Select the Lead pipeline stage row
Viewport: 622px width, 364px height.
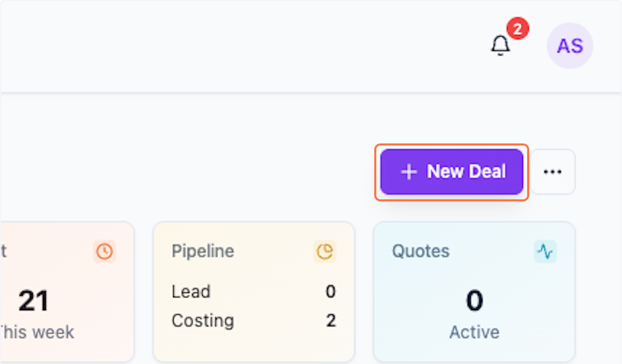[x=191, y=292]
